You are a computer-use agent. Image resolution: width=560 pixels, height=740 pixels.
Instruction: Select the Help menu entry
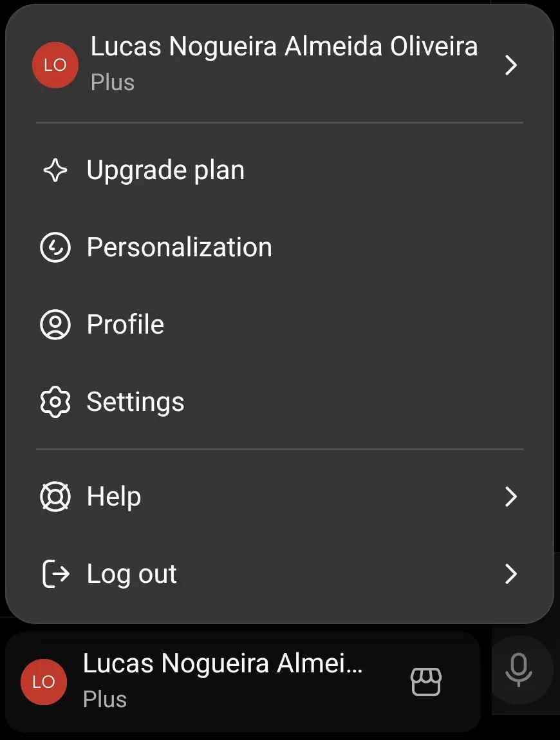coord(280,497)
